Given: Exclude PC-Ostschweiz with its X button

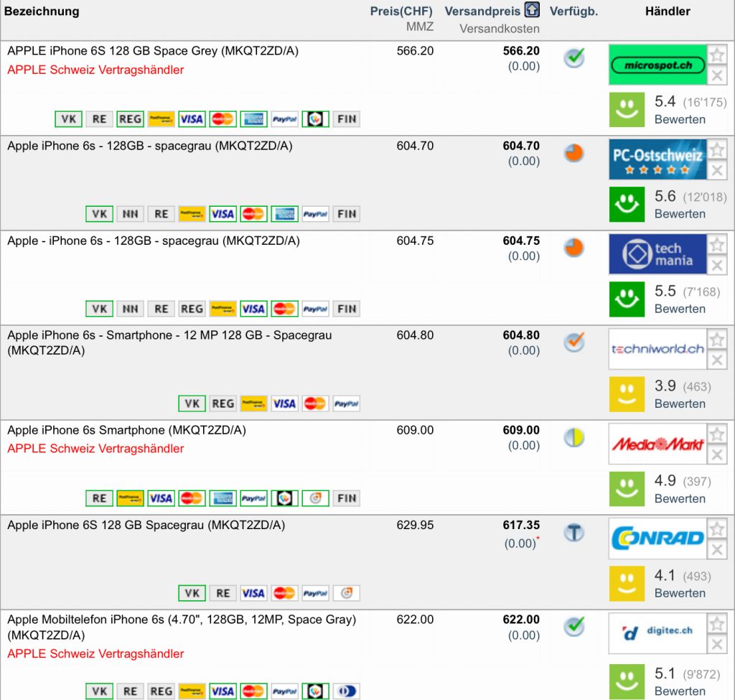Looking at the screenshot, I should coord(717,170).
